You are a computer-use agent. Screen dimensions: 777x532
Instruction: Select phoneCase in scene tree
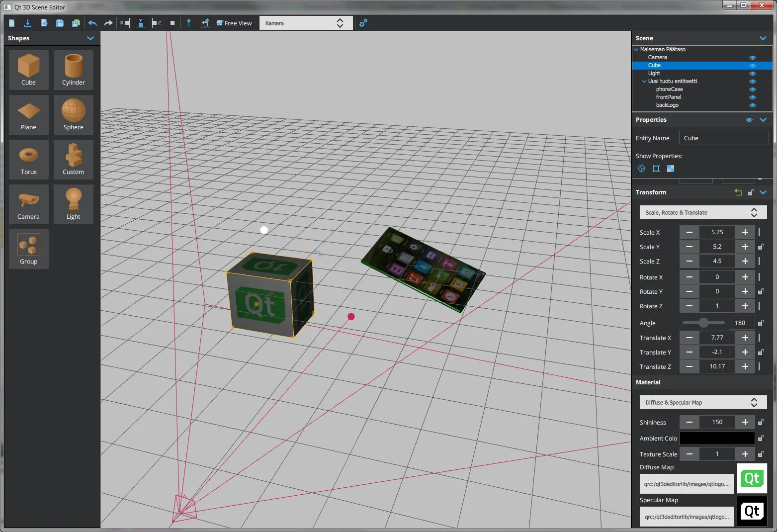click(x=669, y=89)
